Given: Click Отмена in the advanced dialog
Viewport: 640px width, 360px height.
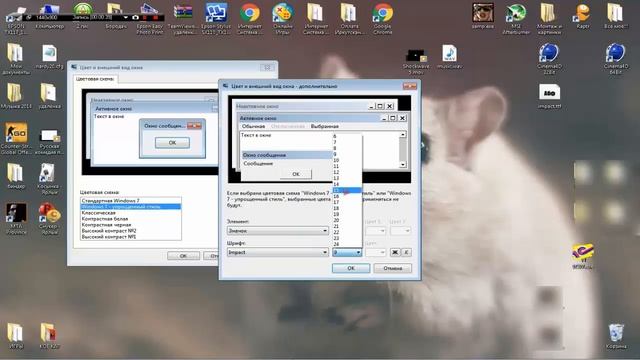Looking at the screenshot, I should tap(393, 268).
